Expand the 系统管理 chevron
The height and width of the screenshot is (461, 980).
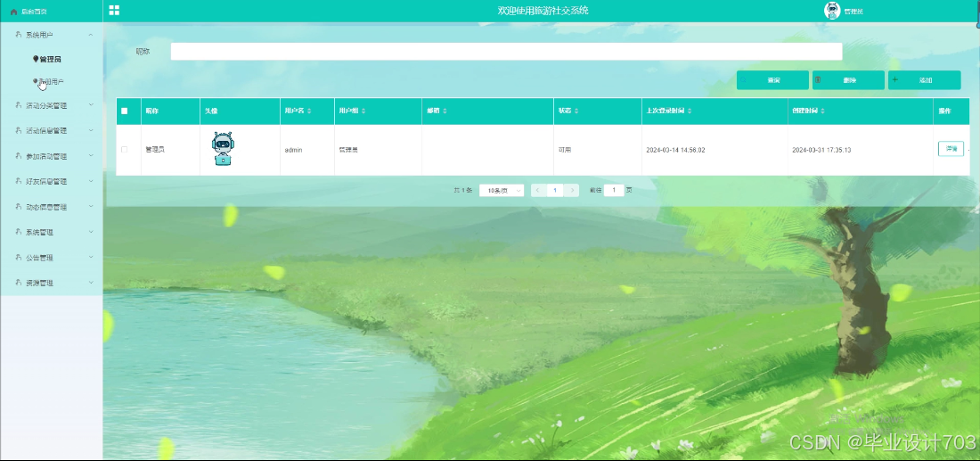[91, 232]
